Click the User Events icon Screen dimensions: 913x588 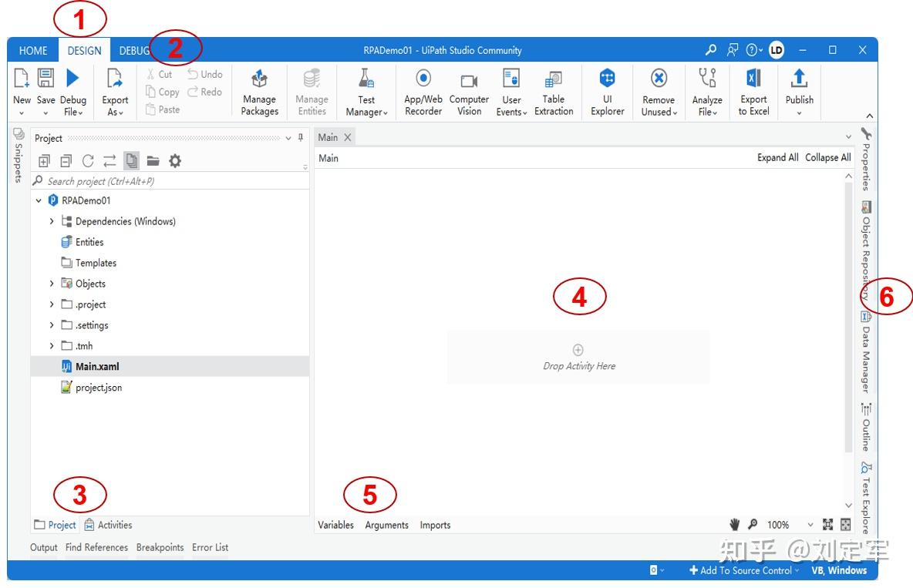coord(511,78)
